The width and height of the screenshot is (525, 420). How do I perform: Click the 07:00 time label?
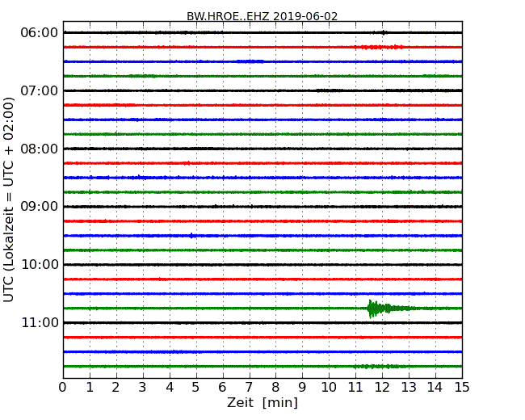pos(40,90)
